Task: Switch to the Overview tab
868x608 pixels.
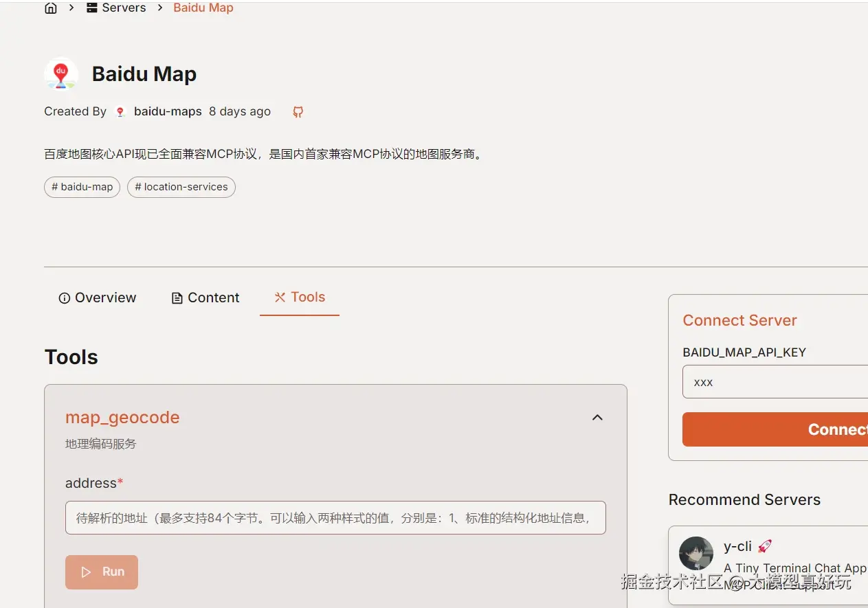Action: click(98, 297)
